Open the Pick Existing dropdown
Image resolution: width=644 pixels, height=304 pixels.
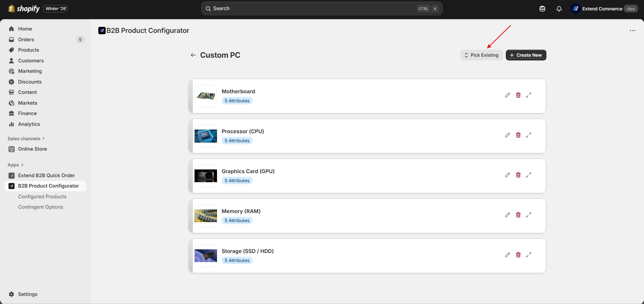point(481,55)
